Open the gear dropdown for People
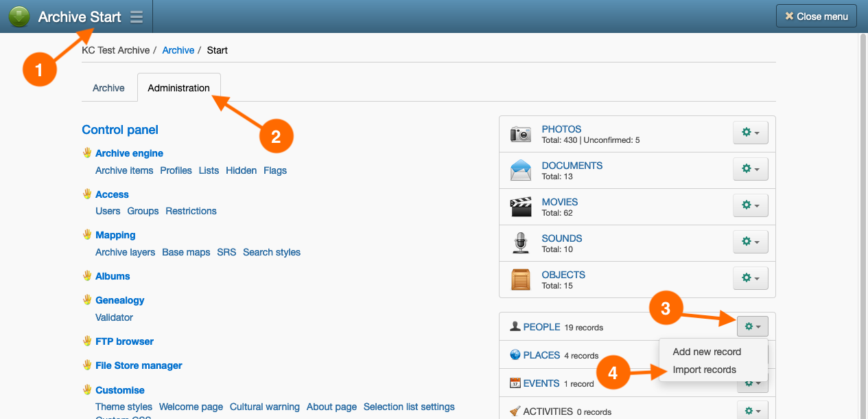868x419 pixels. pyautogui.click(x=752, y=327)
